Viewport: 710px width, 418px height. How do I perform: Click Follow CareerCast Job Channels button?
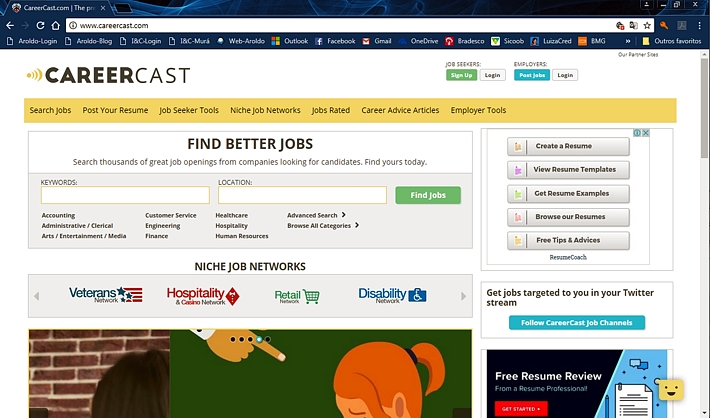click(x=576, y=322)
